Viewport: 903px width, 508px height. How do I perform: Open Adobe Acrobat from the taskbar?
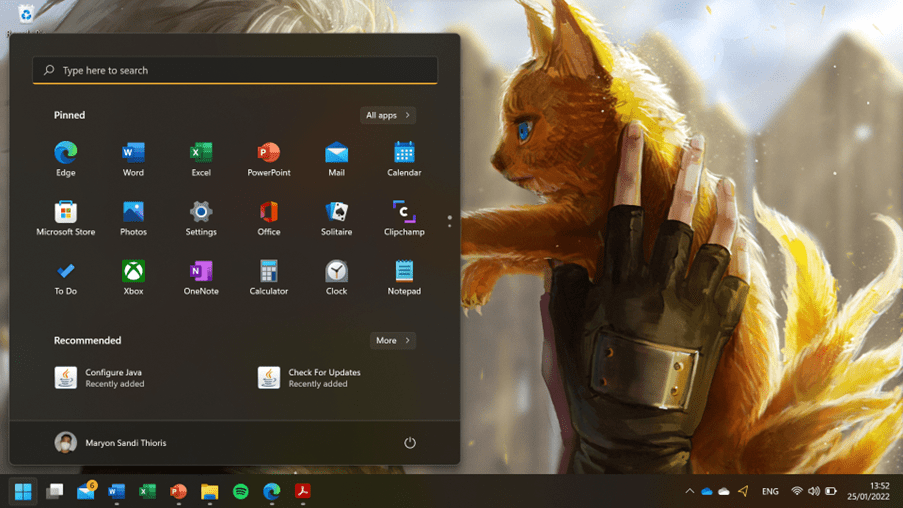pos(303,491)
